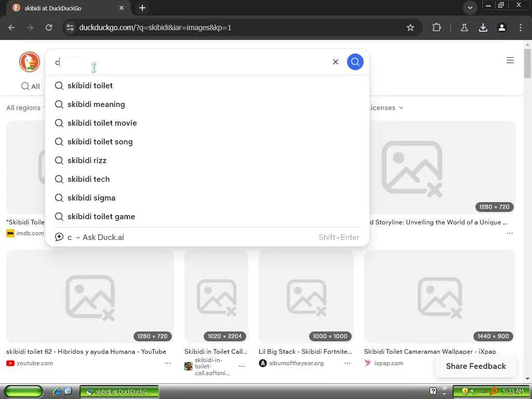The width and height of the screenshot is (532, 399).
Task: Click the browser address bar URL
Action: point(155,28)
